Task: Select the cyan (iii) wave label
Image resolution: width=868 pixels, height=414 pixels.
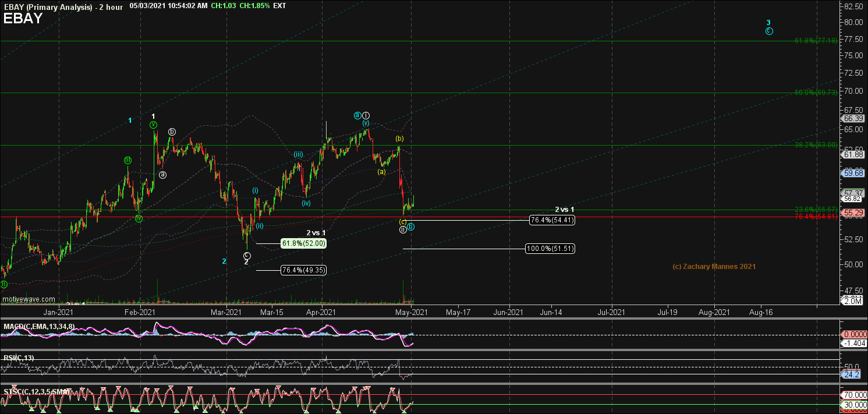Action: coord(297,154)
